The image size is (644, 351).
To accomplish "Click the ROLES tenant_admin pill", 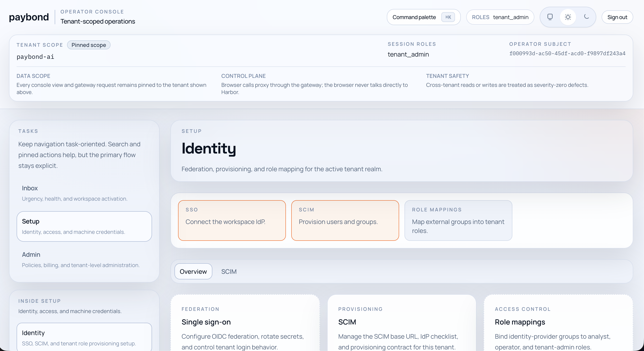I will pyautogui.click(x=500, y=17).
